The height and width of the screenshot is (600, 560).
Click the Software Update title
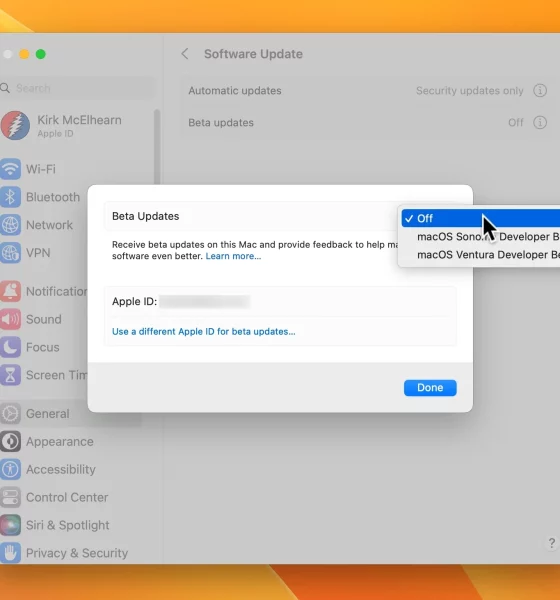pos(253,54)
